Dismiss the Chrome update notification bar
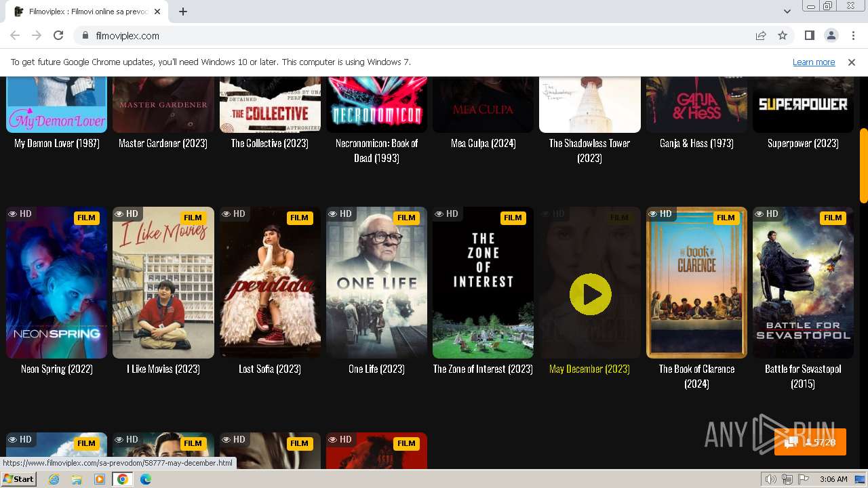The width and height of the screenshot is (868, 488). [x=852, y=62]
